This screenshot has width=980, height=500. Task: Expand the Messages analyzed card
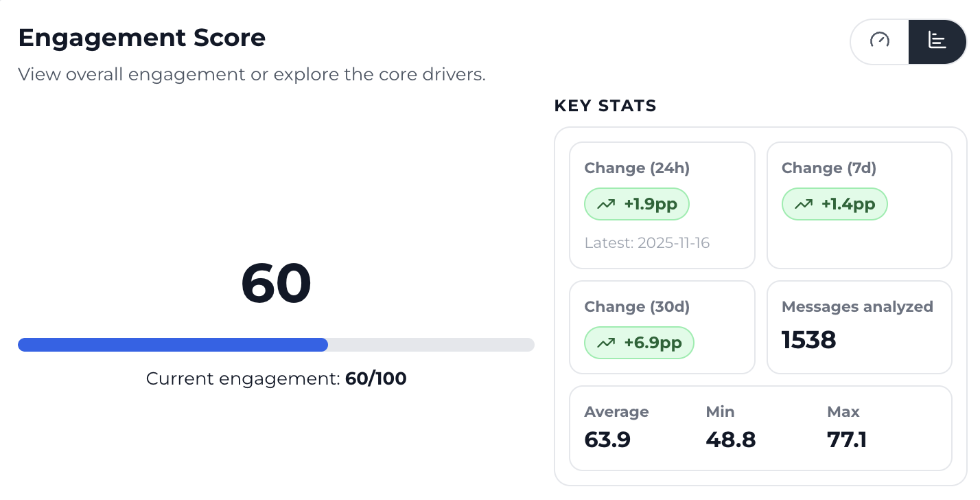coord(859,327)
